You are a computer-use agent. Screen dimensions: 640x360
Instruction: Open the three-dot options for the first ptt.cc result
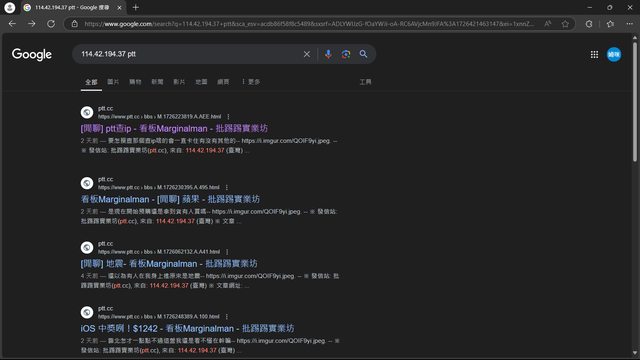pos(228,117)
